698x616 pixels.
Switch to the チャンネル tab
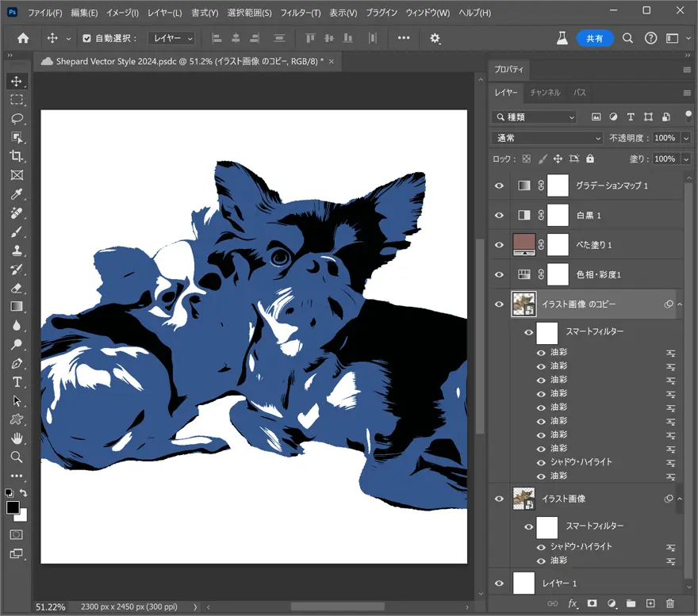point(545,93)
